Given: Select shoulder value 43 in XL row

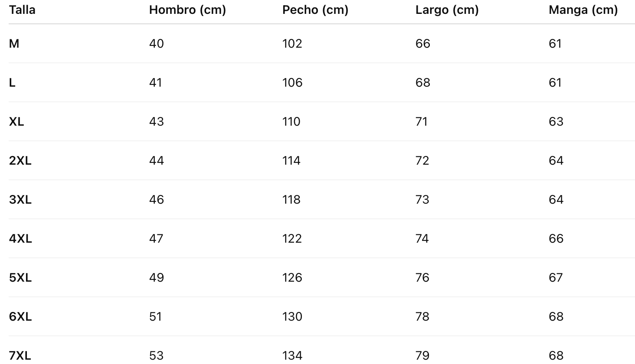Looking at the screenshot, I should [157, 121].
